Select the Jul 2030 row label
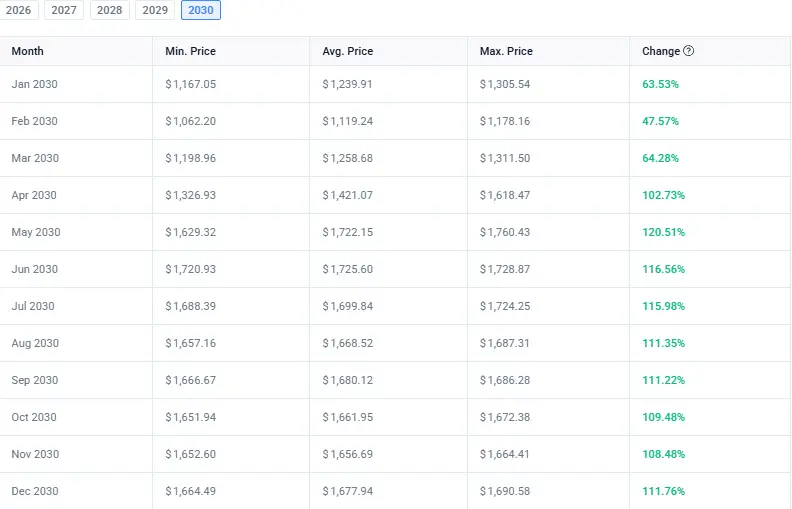The width and height of the screenshot is (792, 509). coord(33,306)
